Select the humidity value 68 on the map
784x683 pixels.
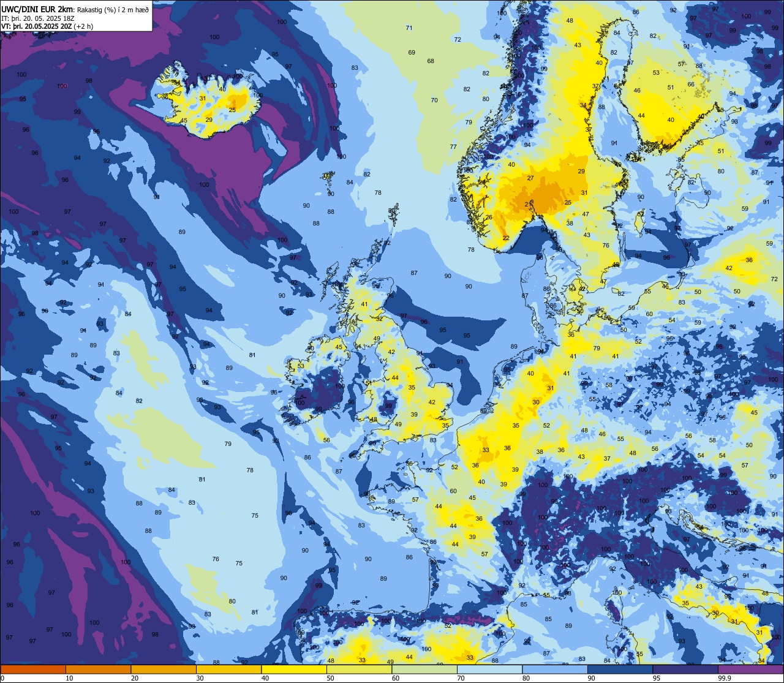tap(431, 61)
